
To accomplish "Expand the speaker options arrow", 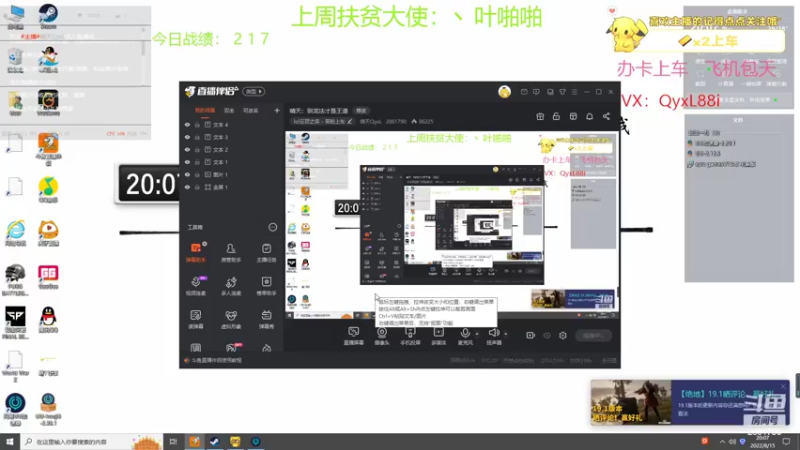I will click(506, 334).
